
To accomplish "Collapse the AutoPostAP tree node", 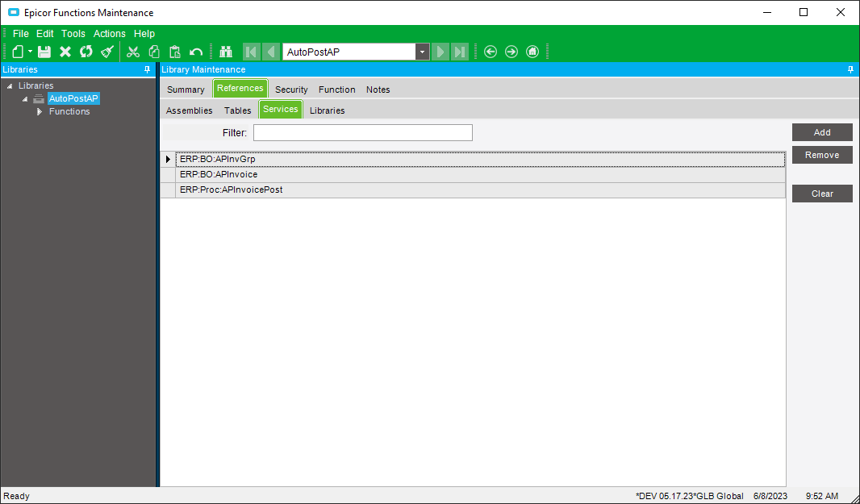I will pyautogui.click(x=25, y=99).
